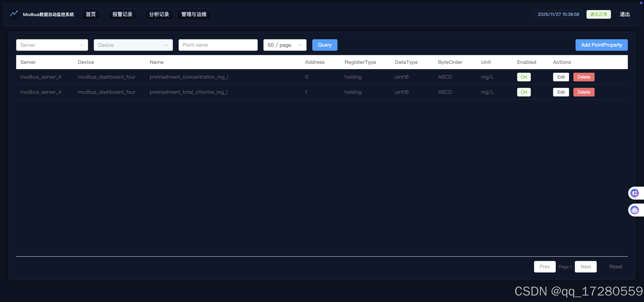Toggle ON switch for pretreatment_concentration_mg_l

[524, 77]
